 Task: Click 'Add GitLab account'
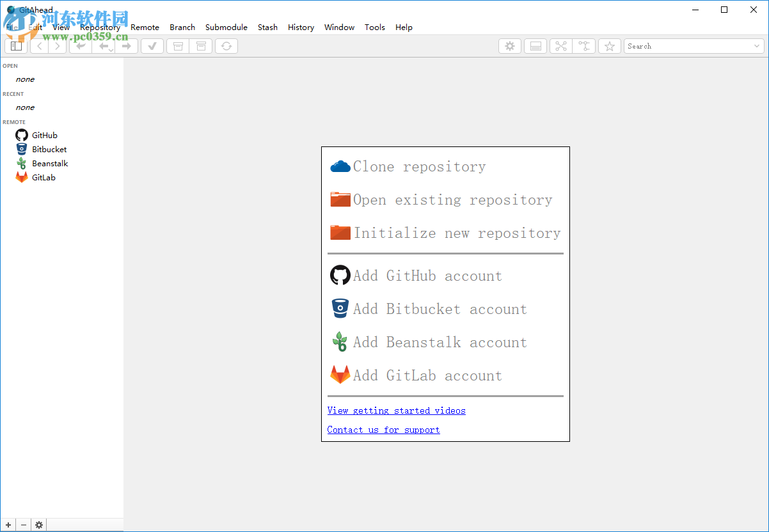tap(416, 375)
